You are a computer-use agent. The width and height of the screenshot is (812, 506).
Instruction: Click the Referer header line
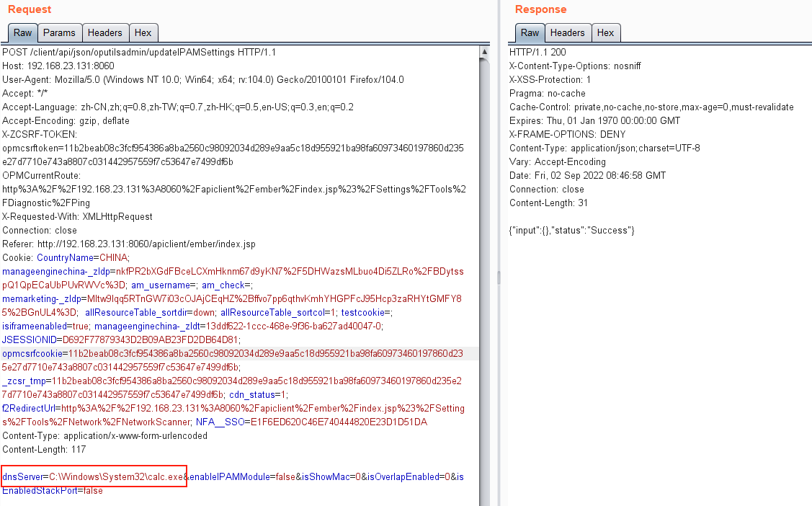coord(129,244)
